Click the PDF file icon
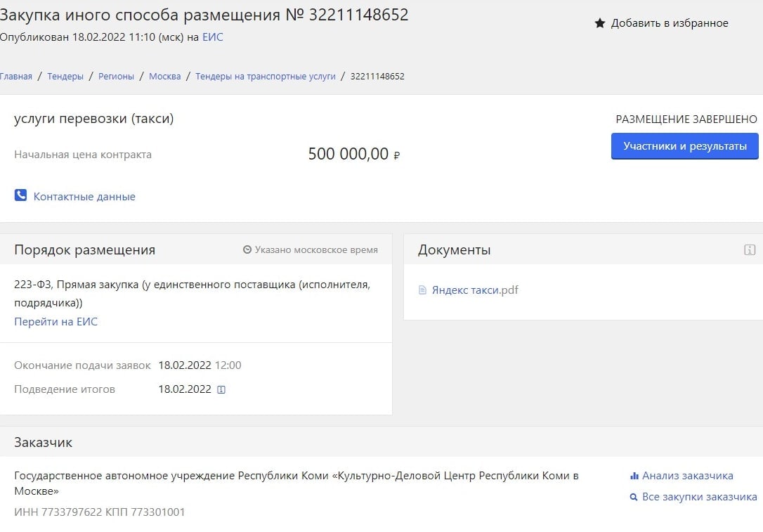This screenshot has width=763, height=532. (422, 290)
